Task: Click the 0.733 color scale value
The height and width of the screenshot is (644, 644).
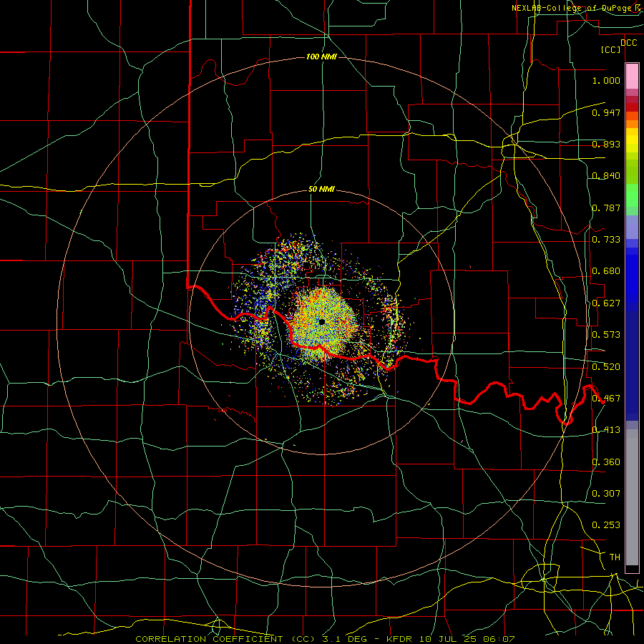Action: 606,240
